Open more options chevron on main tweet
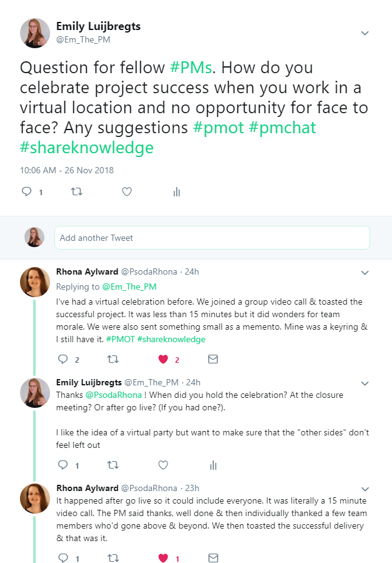Screen dimensions: 392x563 tap(365, 33)
